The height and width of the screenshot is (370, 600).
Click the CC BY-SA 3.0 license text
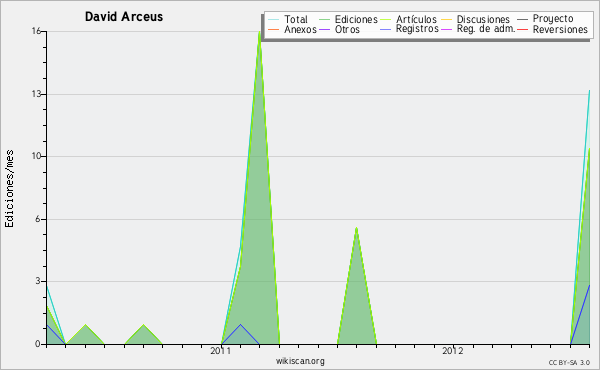[x=569, y=362]
